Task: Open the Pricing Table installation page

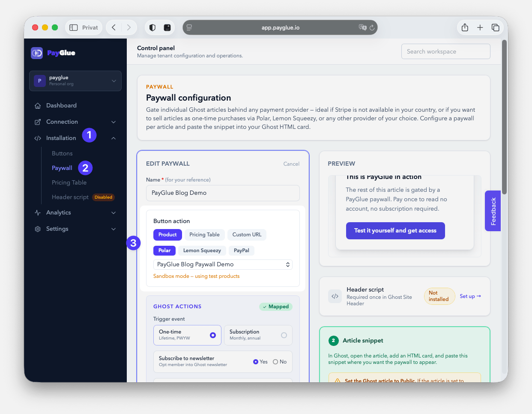Action: click(69, 183)
